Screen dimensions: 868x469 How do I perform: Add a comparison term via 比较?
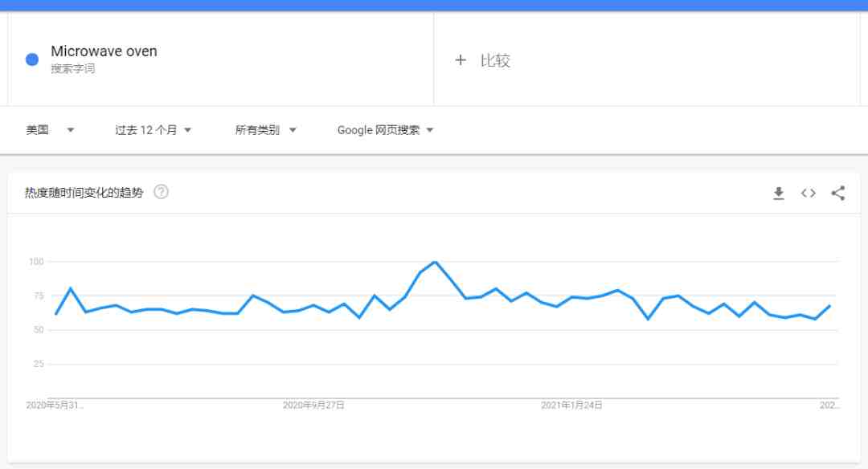tap(495, 60)
